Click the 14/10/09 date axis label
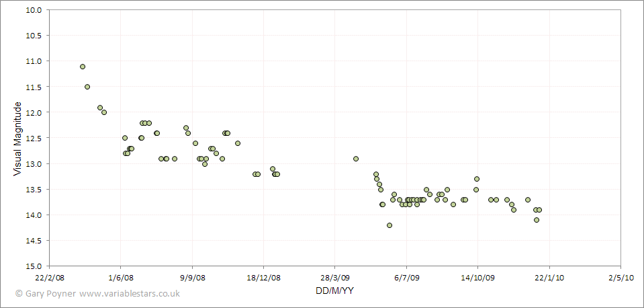This screenshot has width=644, height=308. (x=477, y=278)
